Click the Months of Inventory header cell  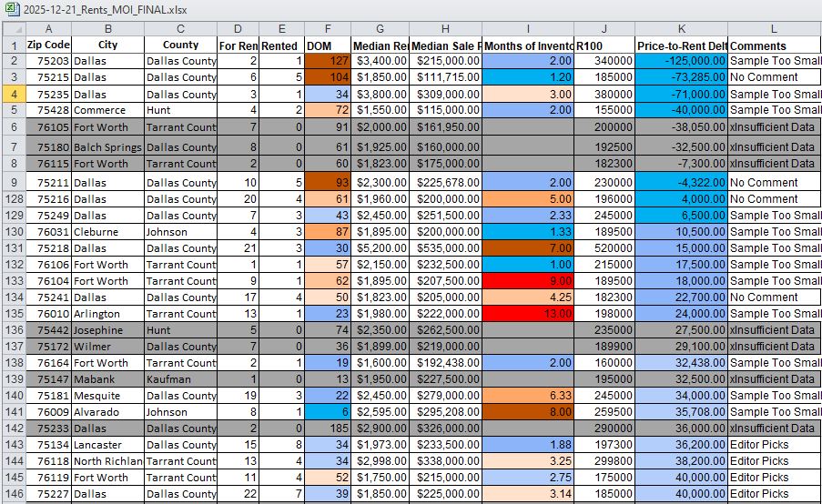point(528,45)
